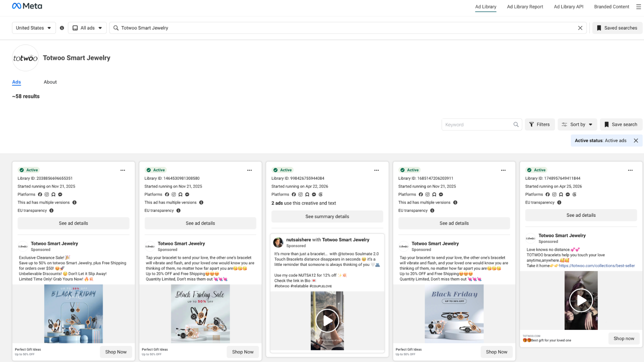The height and width of the screenshot is (362, 644).
Task: See ad details for ad 1464530981308580
Action: click(200, 223)
